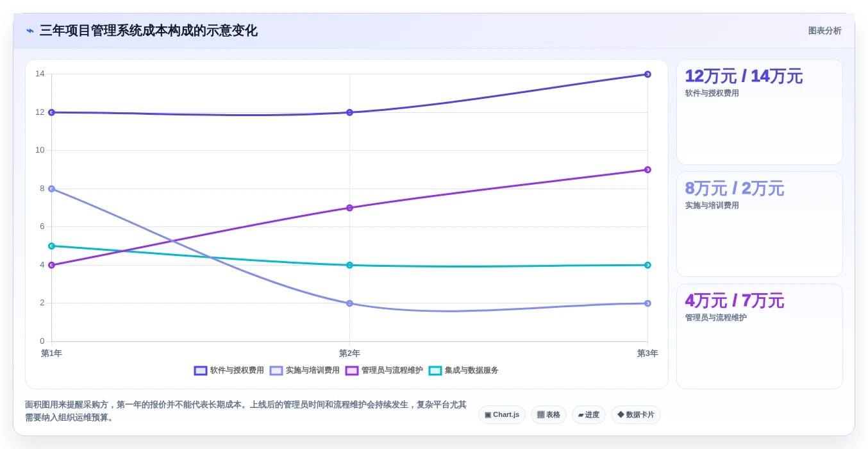Toggle the 软件与授权费用 legend swatch

201,371
